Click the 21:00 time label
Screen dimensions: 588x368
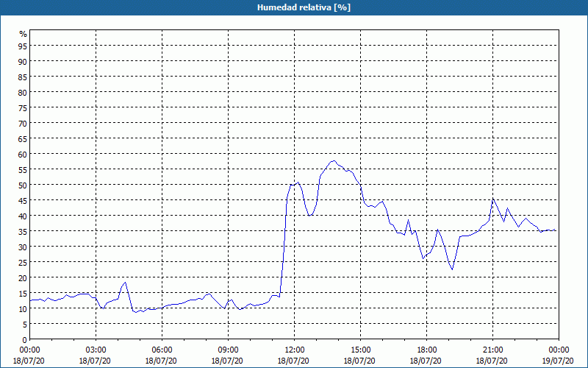[x=492, y=350]
